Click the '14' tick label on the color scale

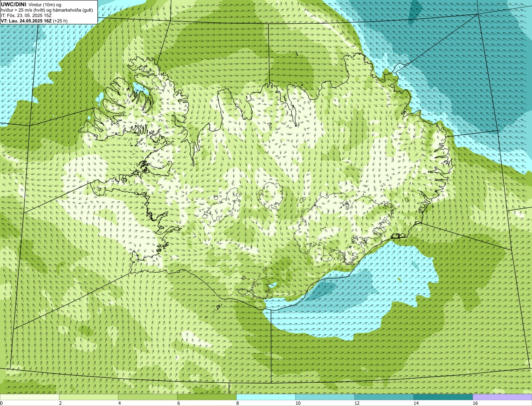416,403
